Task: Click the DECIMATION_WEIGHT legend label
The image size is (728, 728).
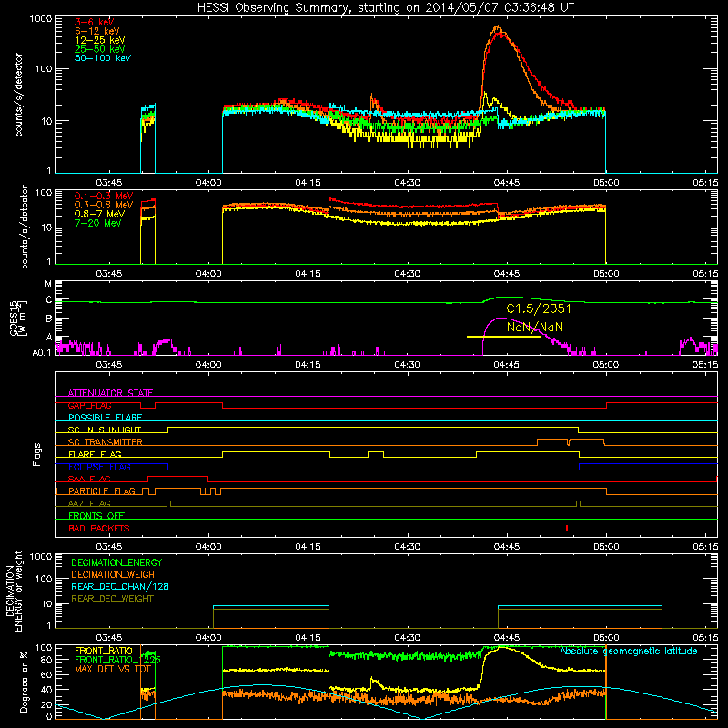Action: coord(116,574)
